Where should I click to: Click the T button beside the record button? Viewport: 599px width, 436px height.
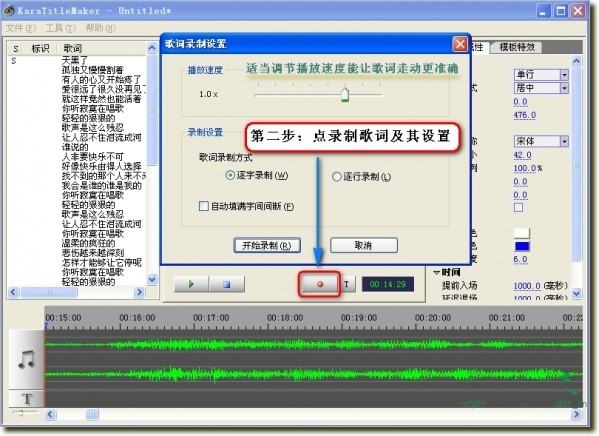click(347, 284)
